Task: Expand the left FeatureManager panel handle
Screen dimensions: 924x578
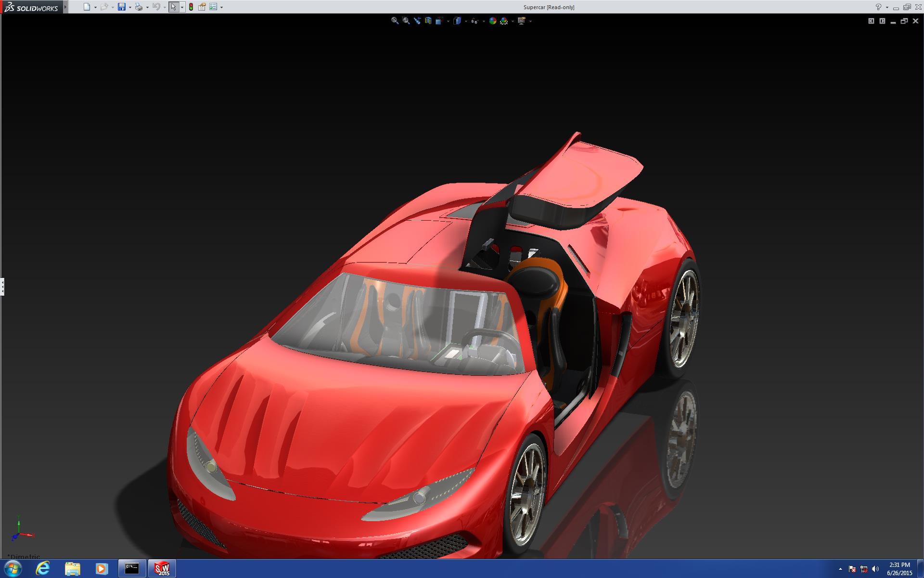Action: click(2, 287)
